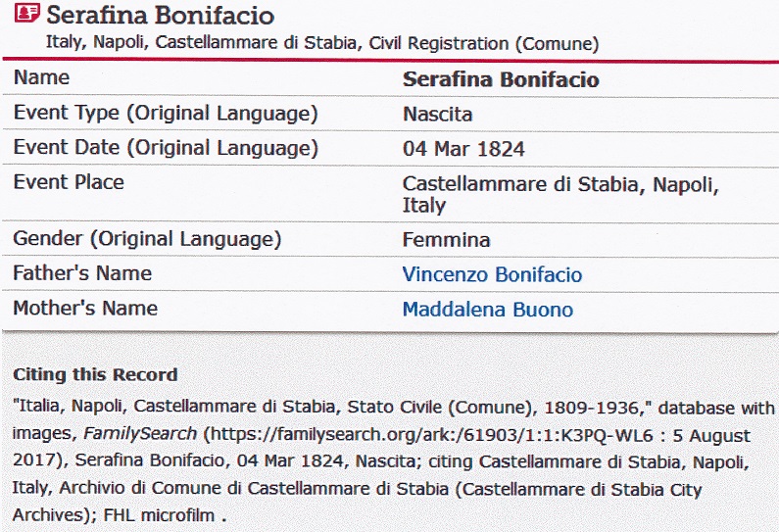Select the 04 Mar 1824 event date value

pos(463,150)
